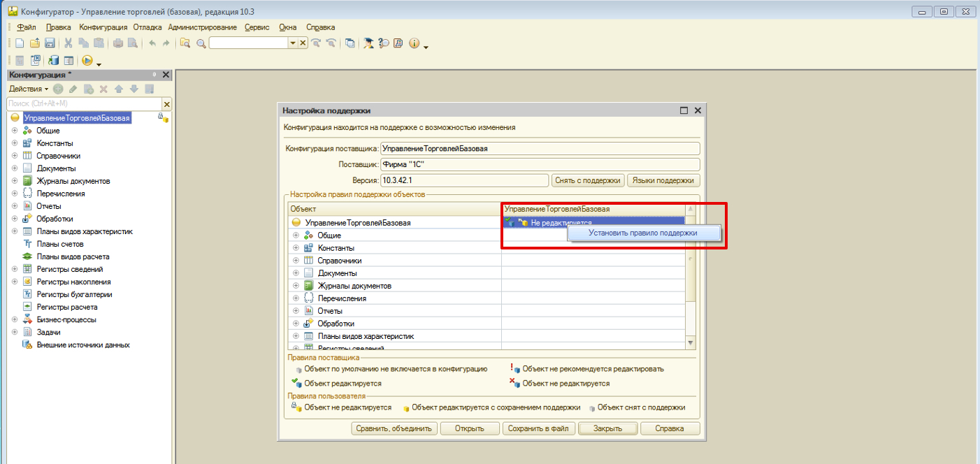980x464 pixels.
Task: Choose Установить правило поддержки from context menu
Action: (x=643, y=233)
